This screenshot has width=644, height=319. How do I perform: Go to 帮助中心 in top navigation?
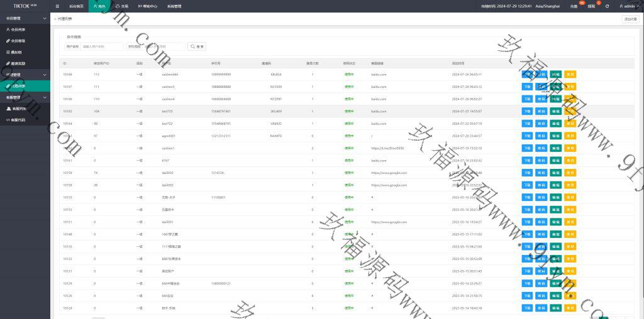(x=148, y=6)
